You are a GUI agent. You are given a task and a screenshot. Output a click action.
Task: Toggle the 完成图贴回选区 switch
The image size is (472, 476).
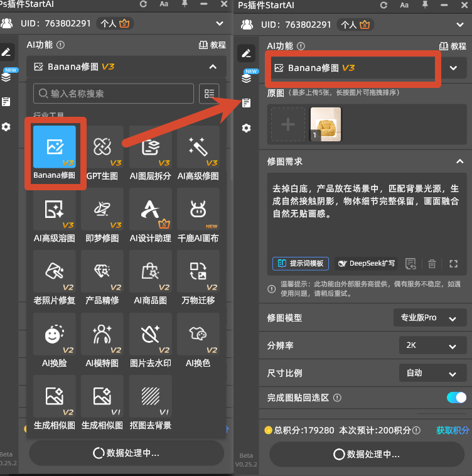[x=456, y=398]
